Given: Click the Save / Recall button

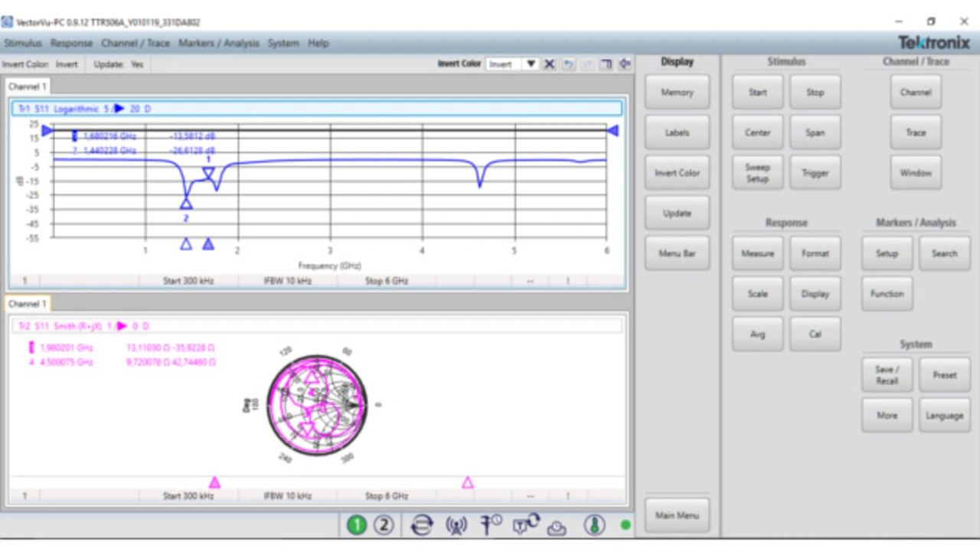Looking at the screenshot, I should [x=887, y=375].
